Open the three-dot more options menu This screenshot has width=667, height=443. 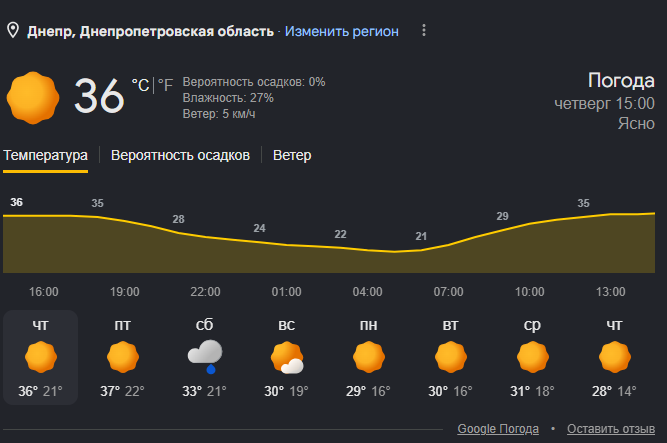coord(424,30)
